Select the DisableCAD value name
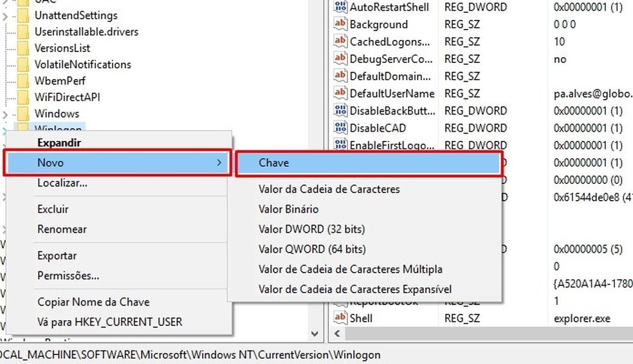This screenshot has width=633, height=364. coord(378,128)
